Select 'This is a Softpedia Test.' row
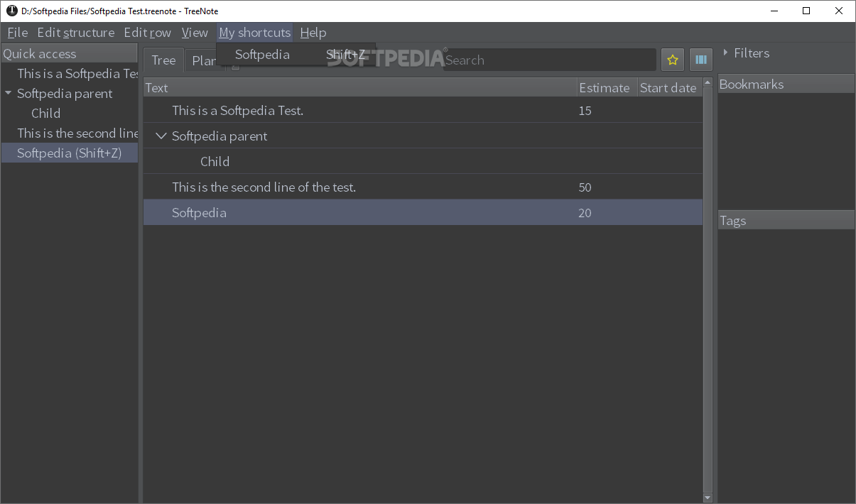This screenshot has height=504, width=856. tap(423, 111)
